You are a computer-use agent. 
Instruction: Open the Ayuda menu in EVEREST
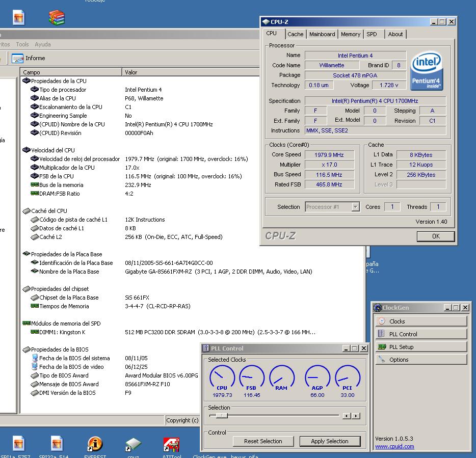42,44
